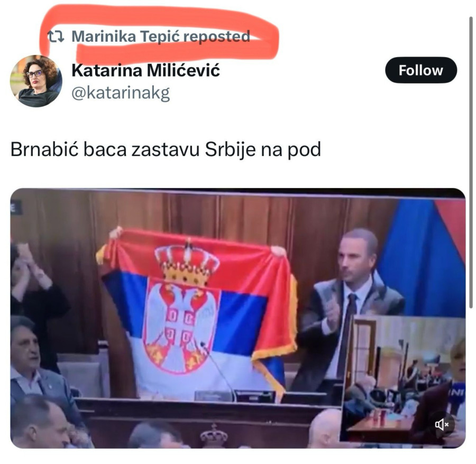Image resolution: width=476 pixels, height=464 pixels.
Task: Open the tweet text about Brnabić
Action: coord(166,150)
